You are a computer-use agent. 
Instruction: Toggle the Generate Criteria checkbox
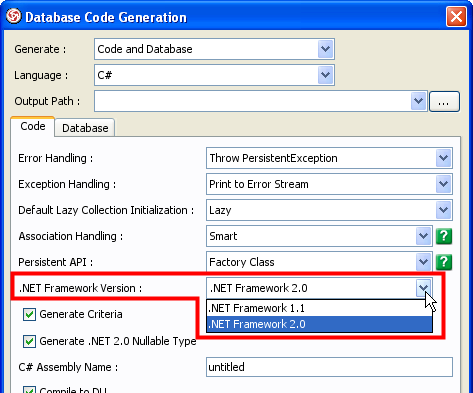tap(29, 314)
